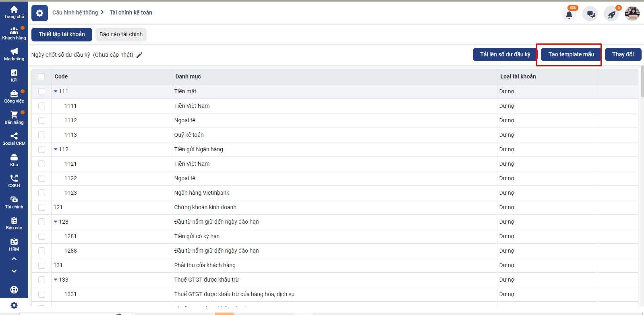Check the box for account 1111
Viewport: 644px width, 315px height.
pos(41,106)
